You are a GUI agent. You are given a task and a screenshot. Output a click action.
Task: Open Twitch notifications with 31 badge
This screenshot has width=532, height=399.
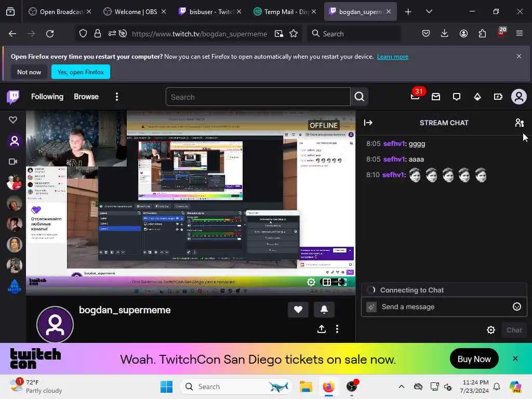(x=415, y=97)
